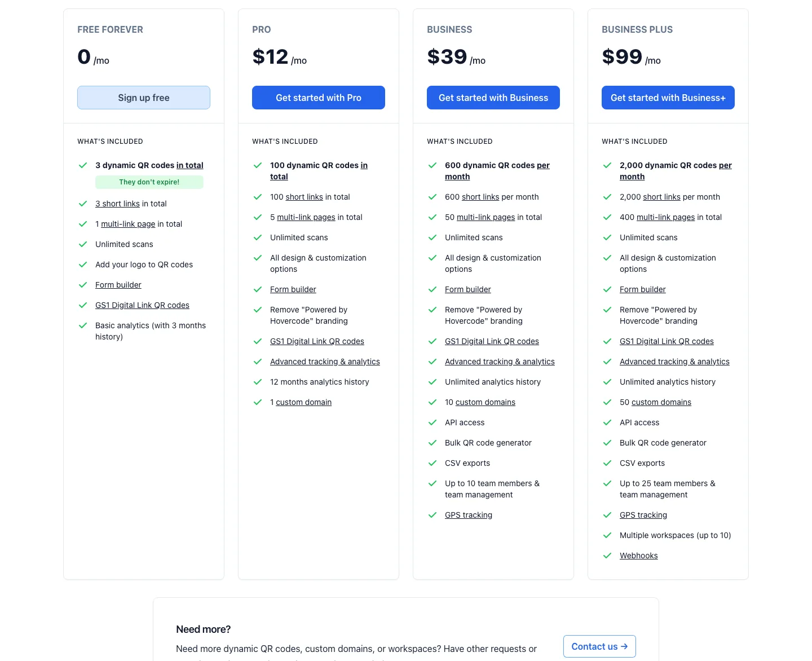
Task: Click checkmark beside 'Up to 10 team members'
Action: 433,483
